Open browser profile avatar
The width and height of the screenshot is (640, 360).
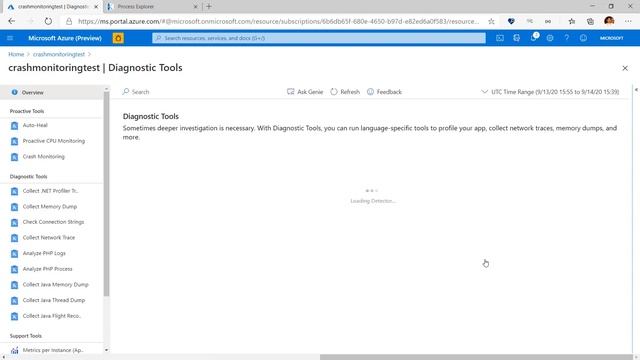(609, 21)
